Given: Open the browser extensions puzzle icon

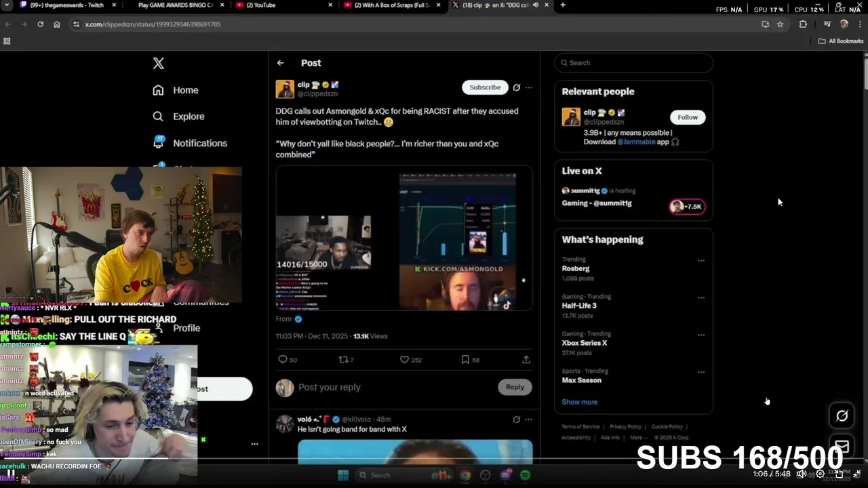Looking at the screenshot, I should click(803, 24).
